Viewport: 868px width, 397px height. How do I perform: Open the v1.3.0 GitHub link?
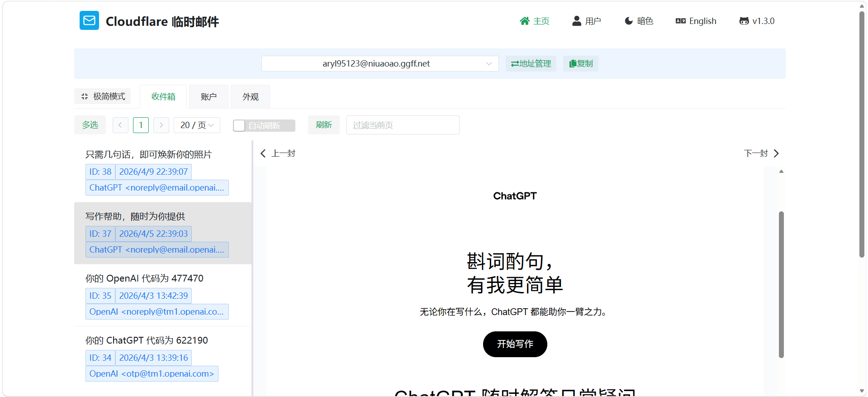[x=757, y=21]
